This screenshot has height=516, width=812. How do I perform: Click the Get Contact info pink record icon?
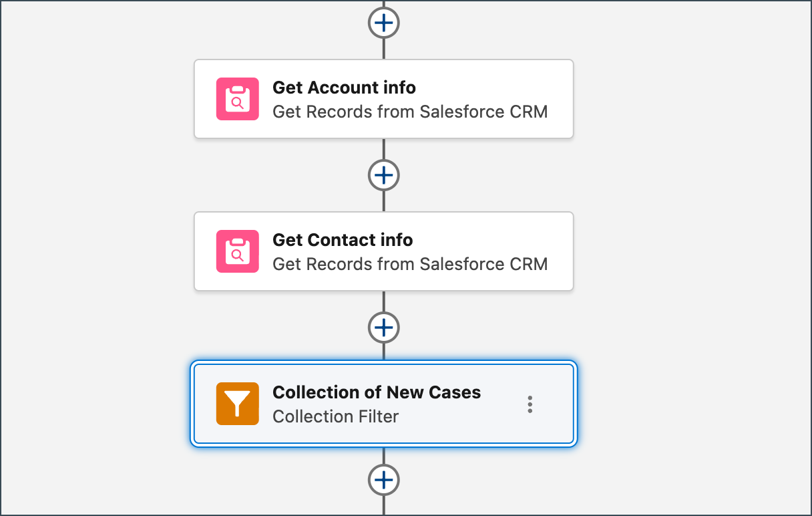tap(237, 251)
